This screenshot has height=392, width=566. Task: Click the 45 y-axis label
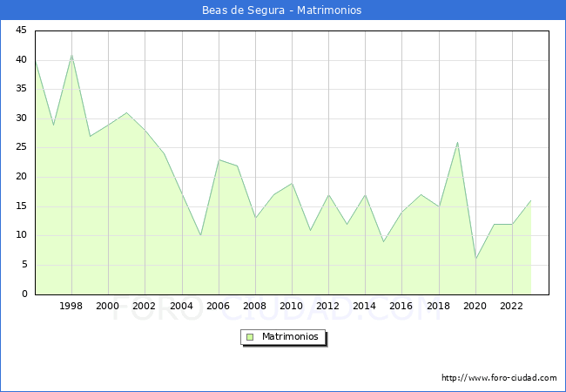(x=21, y=30)
